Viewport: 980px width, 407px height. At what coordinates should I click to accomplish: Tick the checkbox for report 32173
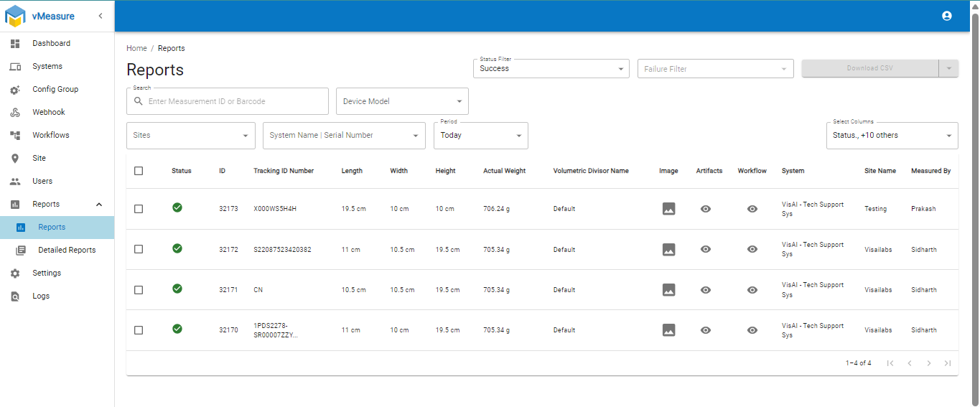point(139,209)
